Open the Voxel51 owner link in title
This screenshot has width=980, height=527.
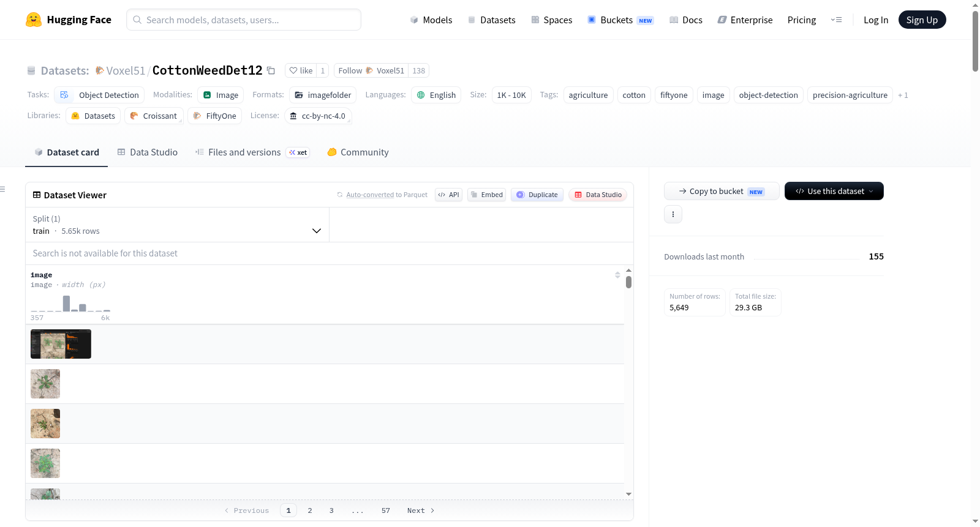[126, 70]
